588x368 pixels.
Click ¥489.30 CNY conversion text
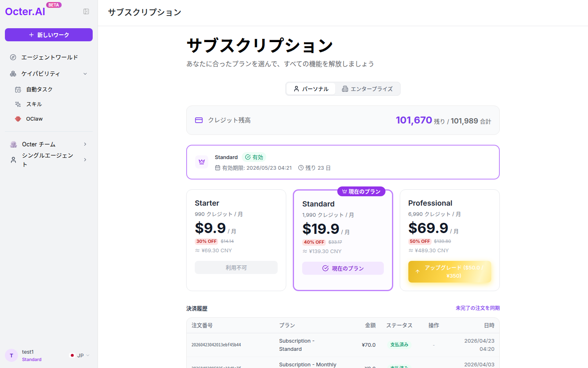428,251
